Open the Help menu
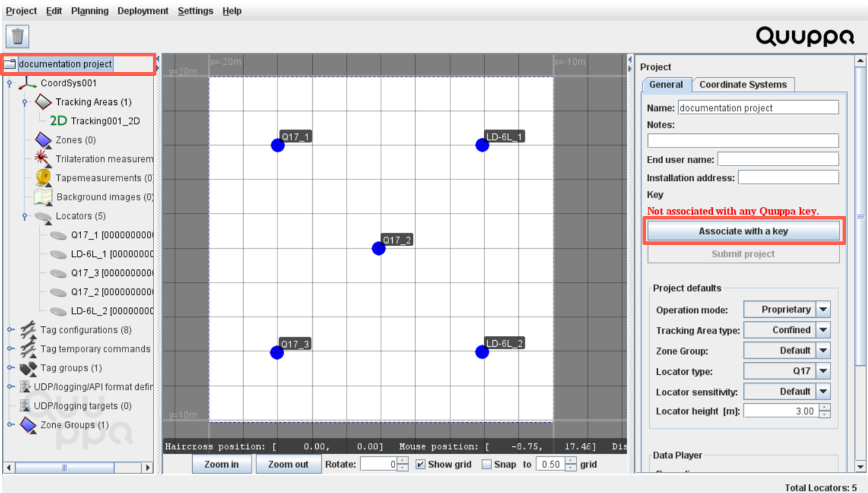This screenshot has height=493, width=868. pos(232,11)
